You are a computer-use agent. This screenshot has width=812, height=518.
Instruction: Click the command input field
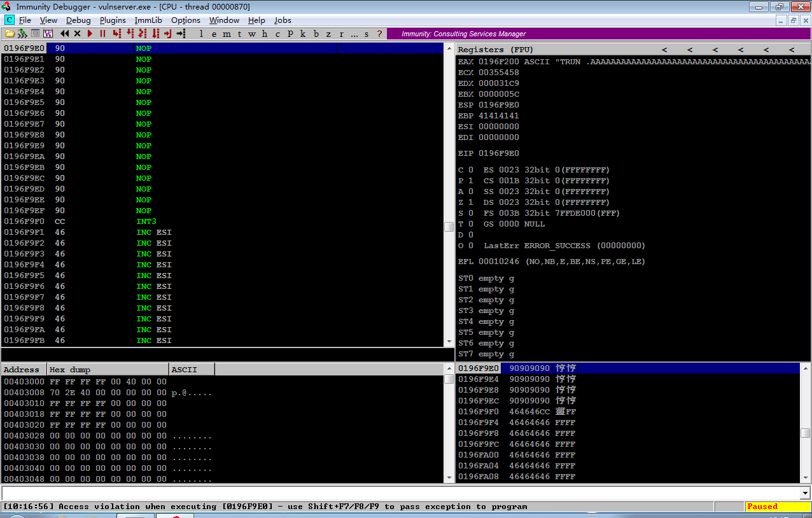(400, 493)
